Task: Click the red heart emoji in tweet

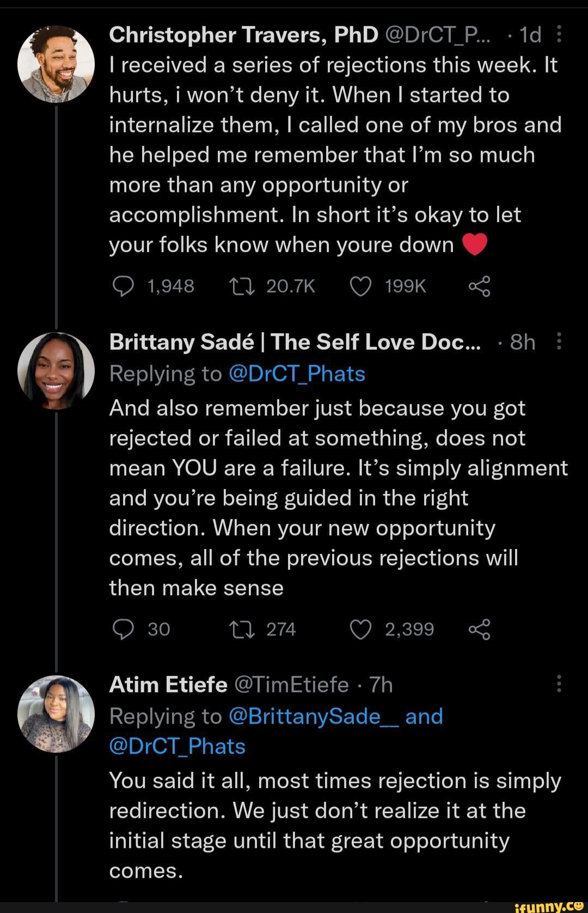Action: [474, 245]
